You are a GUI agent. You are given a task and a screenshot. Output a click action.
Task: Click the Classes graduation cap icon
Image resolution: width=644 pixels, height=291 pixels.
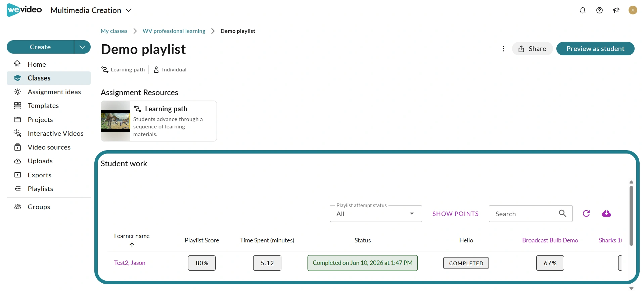point(17,78)
